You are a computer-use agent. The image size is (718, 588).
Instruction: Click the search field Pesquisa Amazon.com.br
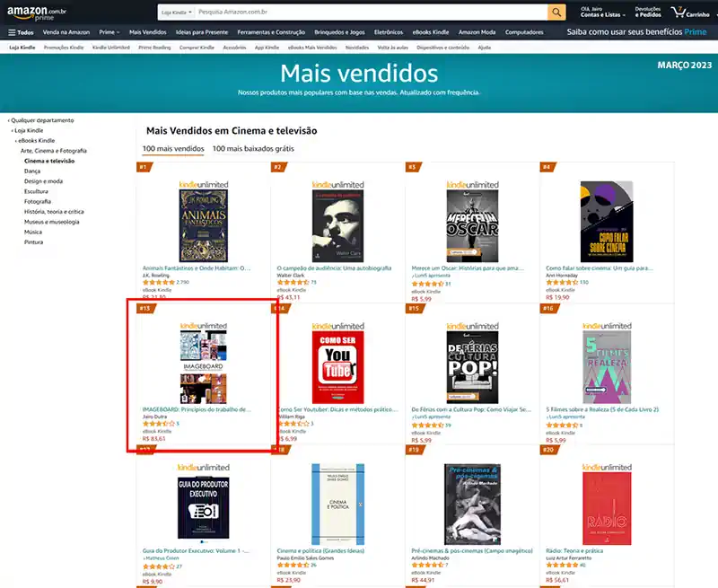[372, 13]
